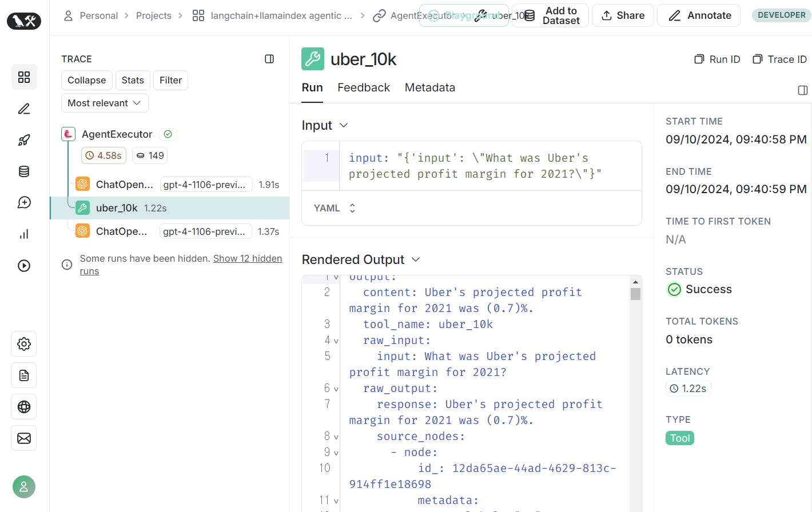Click the 1.22s latency chip in details
Viewport: 812px width, 512px height.
click(x=688, y=389)
